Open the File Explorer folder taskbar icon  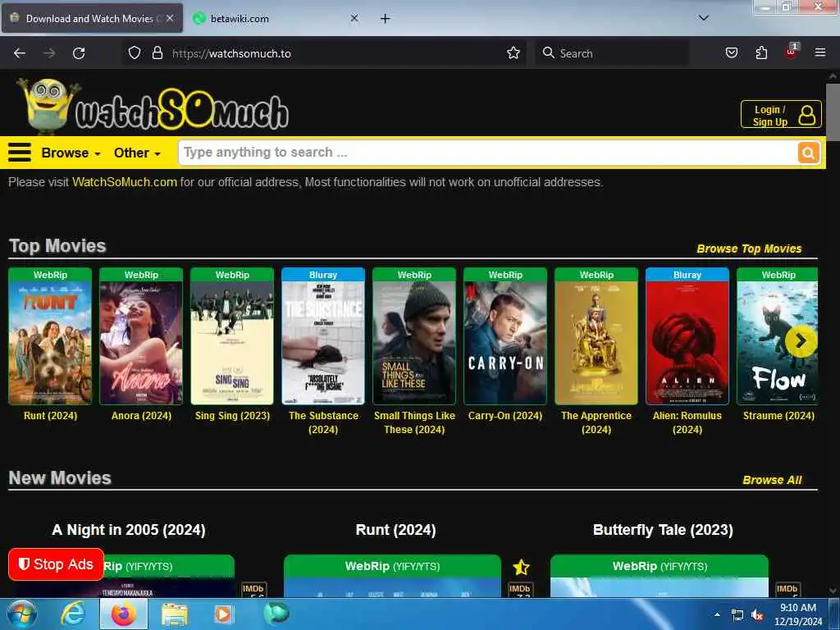tap(175, 615)
